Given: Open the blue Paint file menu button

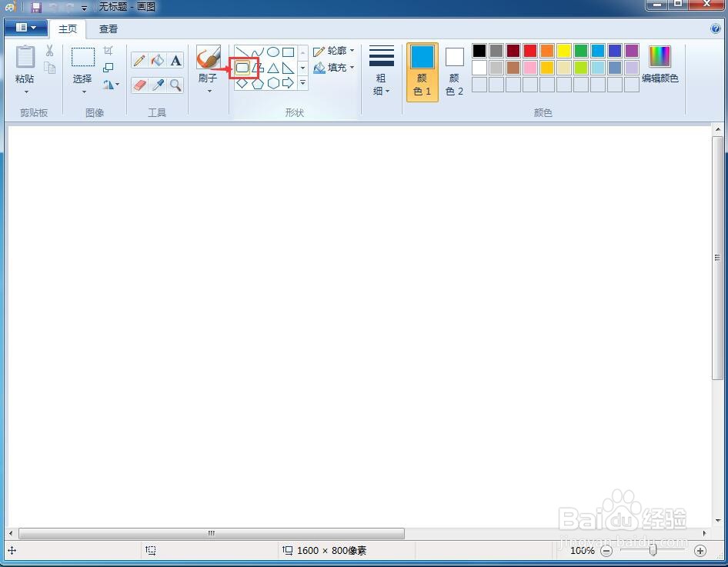Looking at the screenshot, I should click(x=26, y=28).
